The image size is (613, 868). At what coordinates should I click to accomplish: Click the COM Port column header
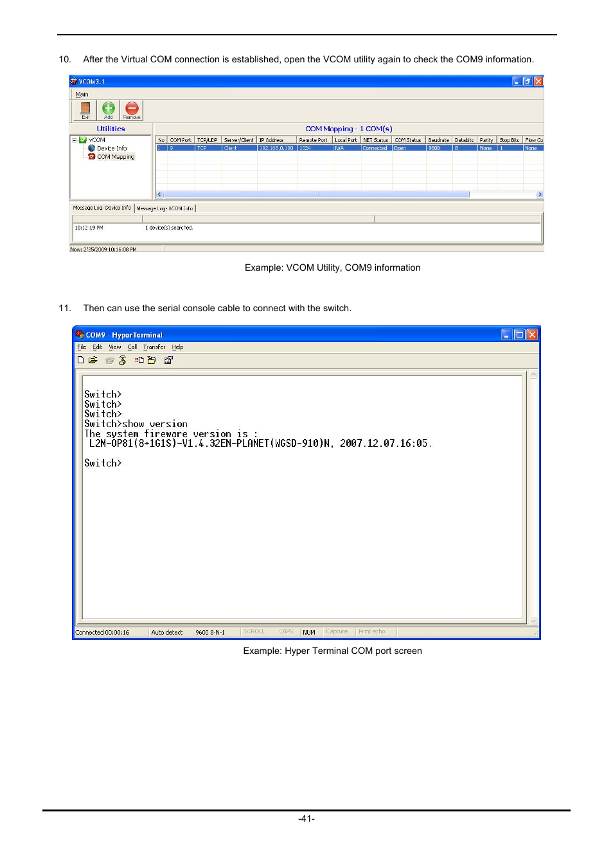(x=181, y=140)
